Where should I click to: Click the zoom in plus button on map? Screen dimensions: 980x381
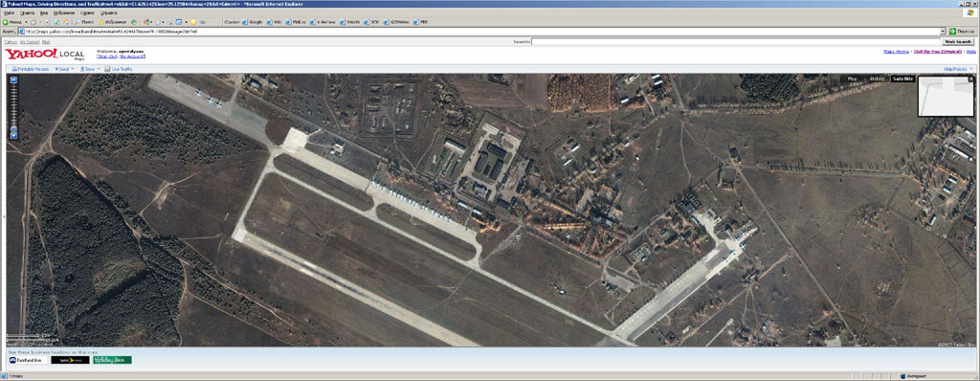pos(13,136)
